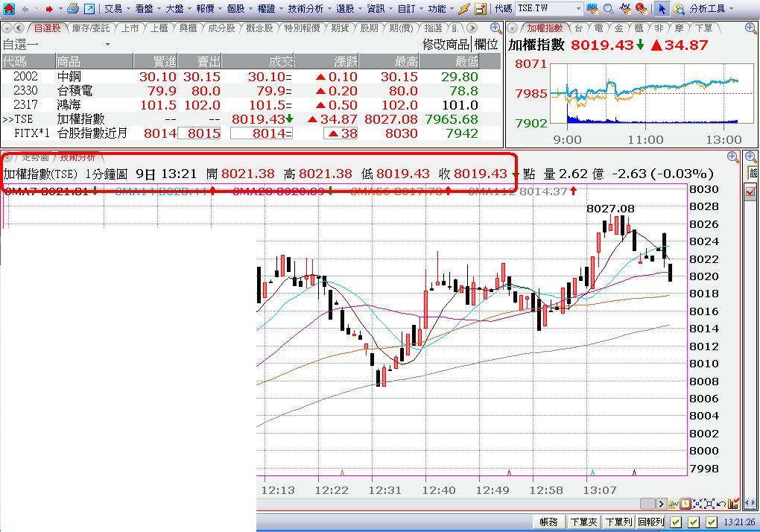Click the 下單列 button
This screenshot has height=532, width=760.
618,522
